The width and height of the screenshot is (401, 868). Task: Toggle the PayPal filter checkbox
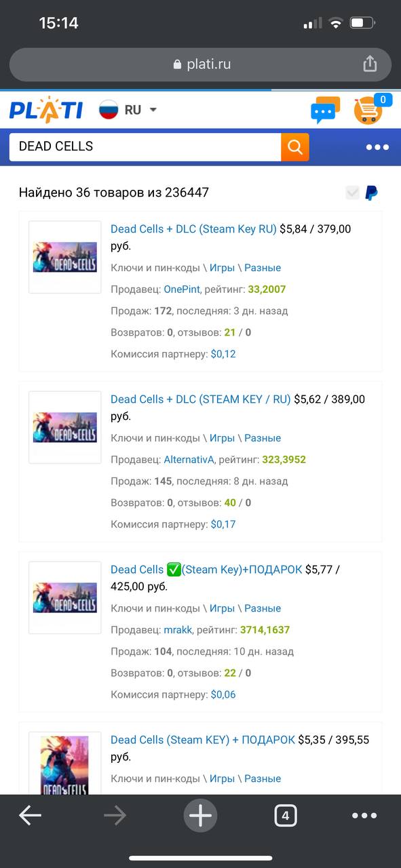[x=352, y=193]
